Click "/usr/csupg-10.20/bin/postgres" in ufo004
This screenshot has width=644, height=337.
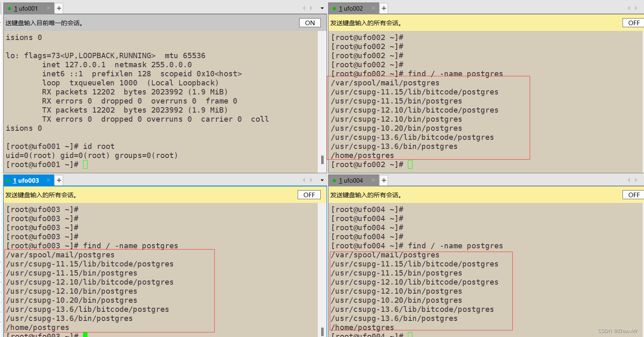click(x=396, y=300)
